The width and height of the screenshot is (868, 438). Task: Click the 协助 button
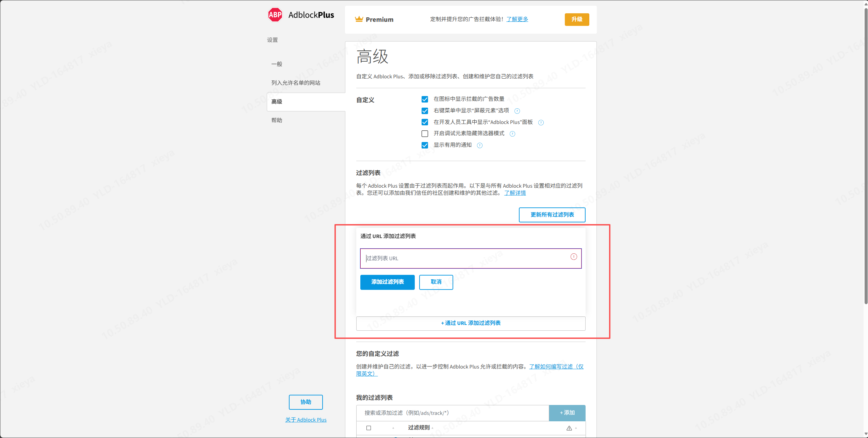[306, 402]
